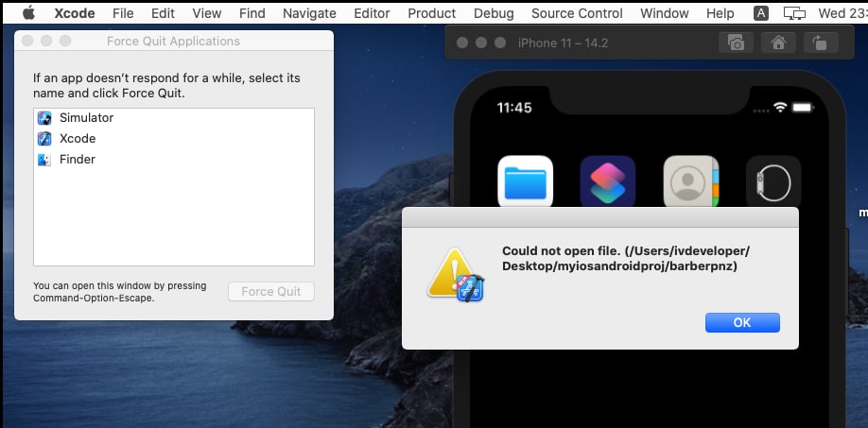Open the View menu
The width and height of the screenshot is (868, 428).
[207, 13]
